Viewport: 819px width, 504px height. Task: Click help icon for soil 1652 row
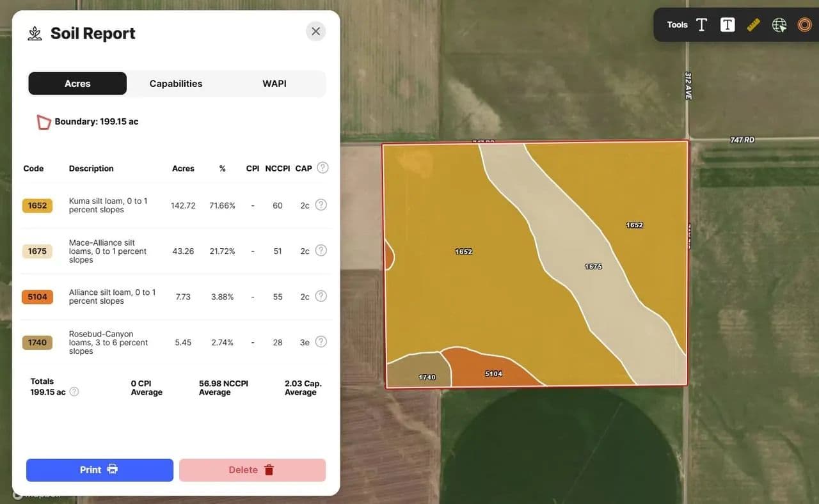pos(321,205)
